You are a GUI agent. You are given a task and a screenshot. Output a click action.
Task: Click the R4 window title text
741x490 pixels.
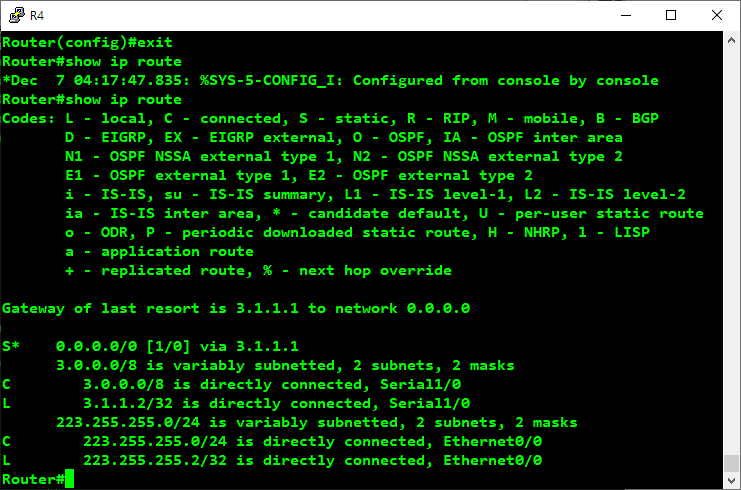point(37,16)
